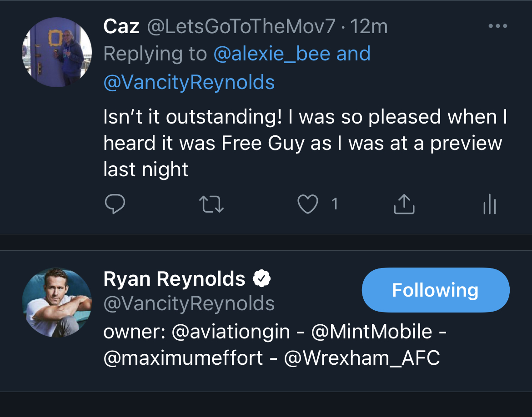Open the tweet text about Free Guy

click(305, 143)
